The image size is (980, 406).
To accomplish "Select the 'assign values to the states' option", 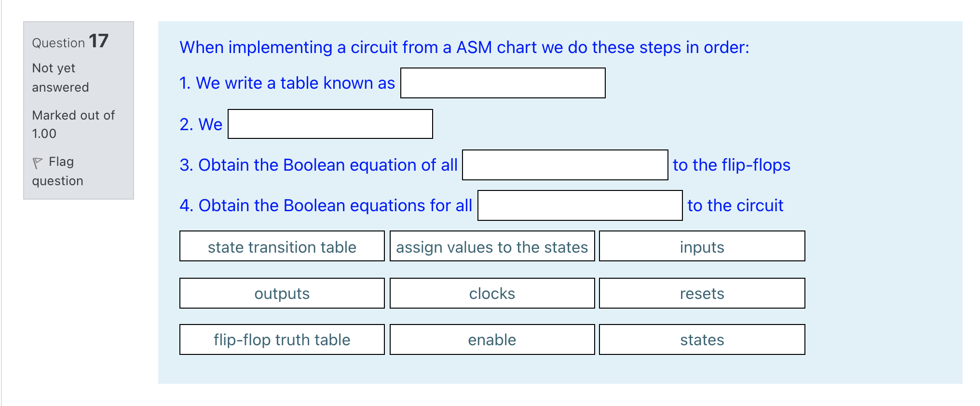I will (492, 247).
